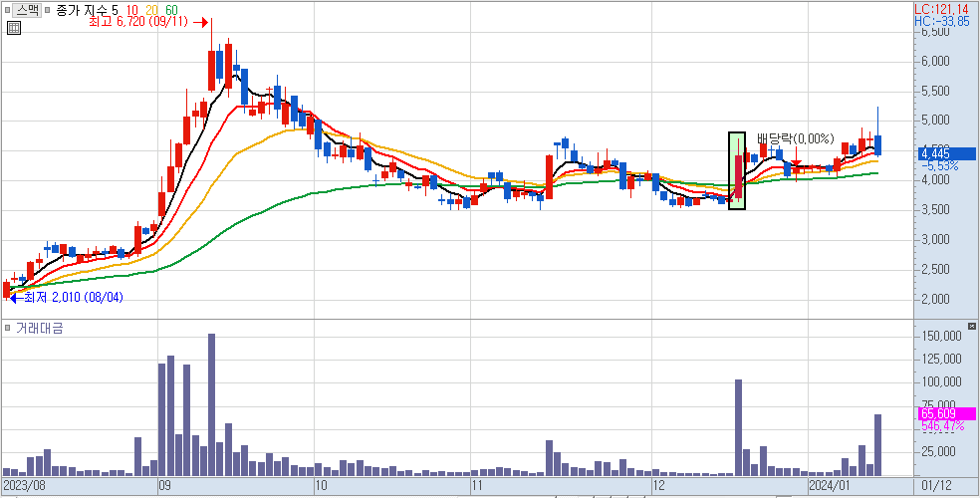The height and width of the screenshot is (498, 980).
Task: Click the 2024/01 date axis label
Action: tap(830, 485)
